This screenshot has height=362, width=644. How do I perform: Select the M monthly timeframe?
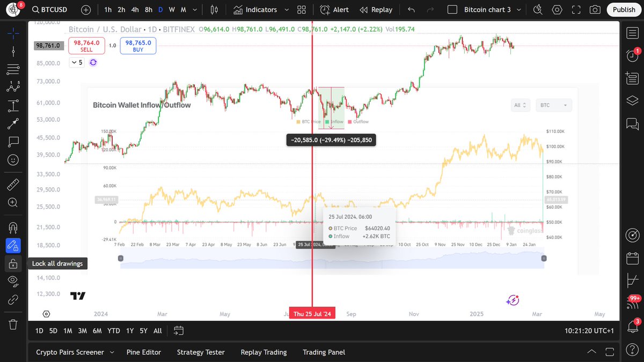184,10
